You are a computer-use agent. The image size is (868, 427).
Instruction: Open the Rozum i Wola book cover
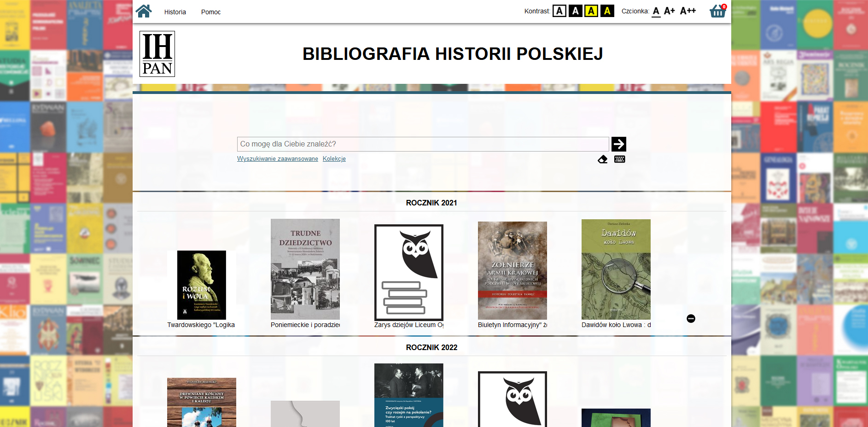(201, 285)
